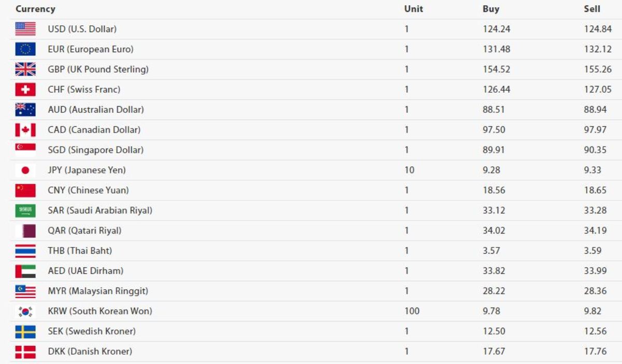622x364 pixels.
Task: Select the Swedish flag icon
Action: coord(25,331)
